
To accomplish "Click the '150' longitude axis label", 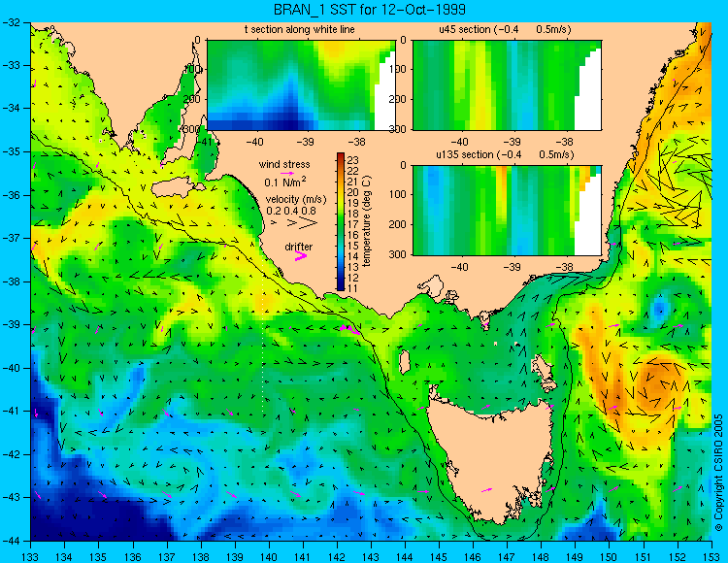I will (610, 556).
